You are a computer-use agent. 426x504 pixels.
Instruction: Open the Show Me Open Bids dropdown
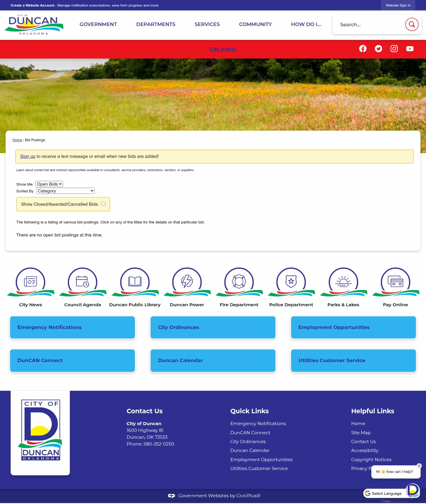[x=49, y=184]
